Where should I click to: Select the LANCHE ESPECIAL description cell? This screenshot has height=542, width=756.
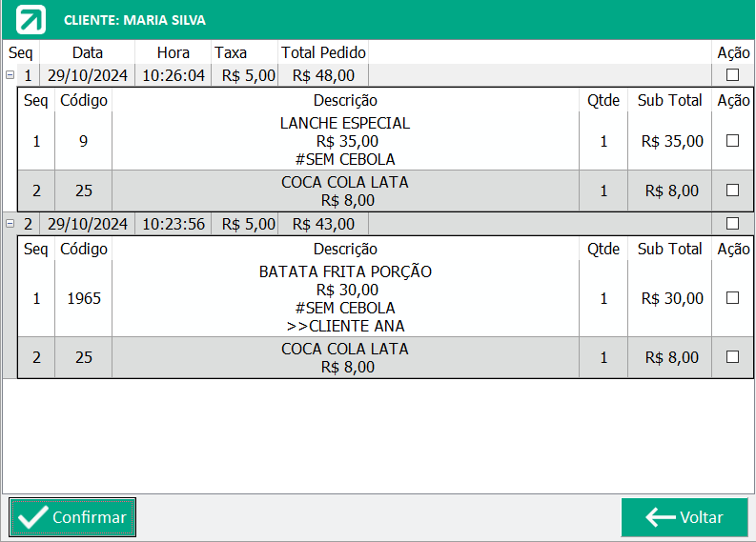[345, 141]
